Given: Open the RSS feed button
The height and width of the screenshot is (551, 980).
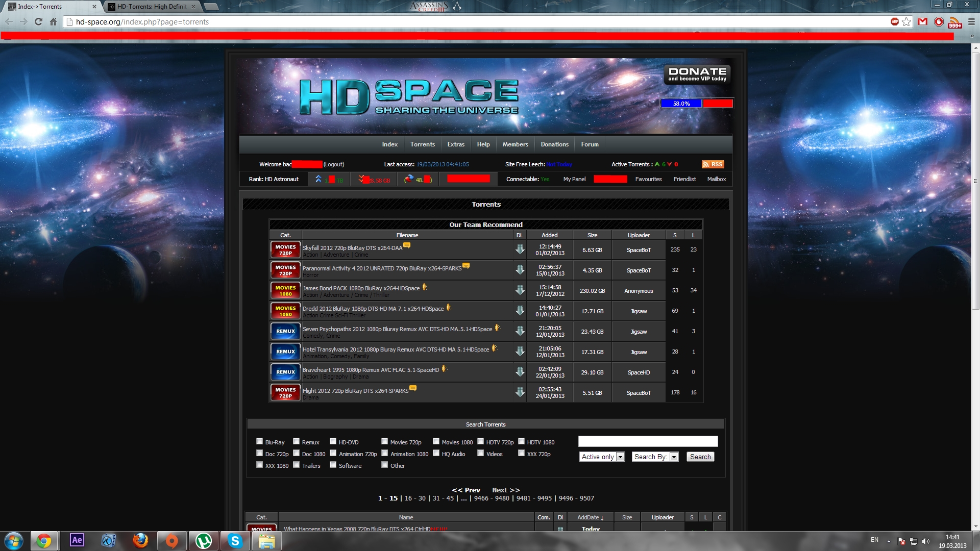Looking at the screenshot, I should (x=713, y=164).
